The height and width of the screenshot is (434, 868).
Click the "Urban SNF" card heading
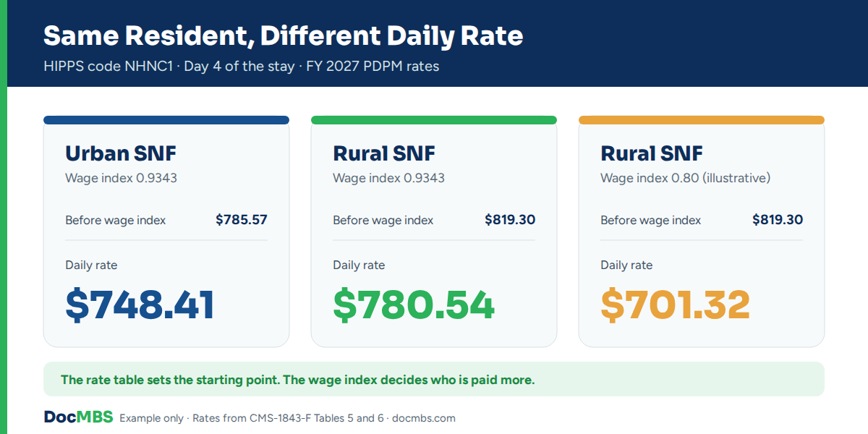pyautogui.click(x=121, y=153)
